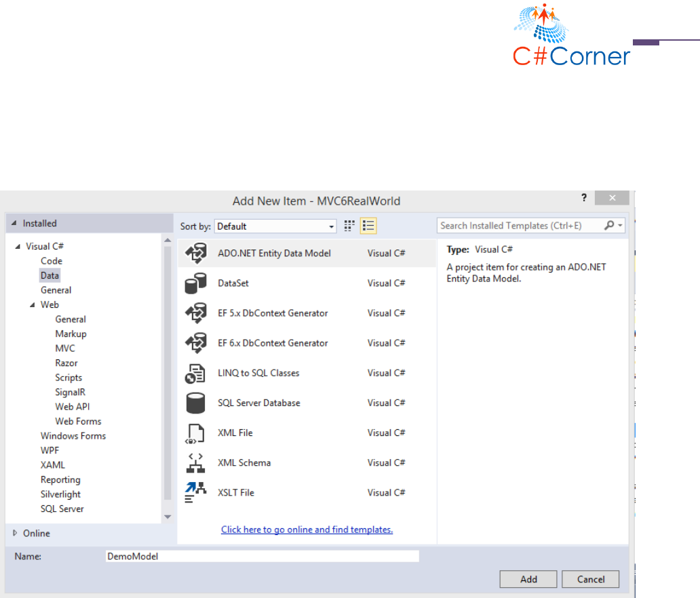
Task: Click the DataSet template icon
Action: pyautogui.click(x=196, y=283)
